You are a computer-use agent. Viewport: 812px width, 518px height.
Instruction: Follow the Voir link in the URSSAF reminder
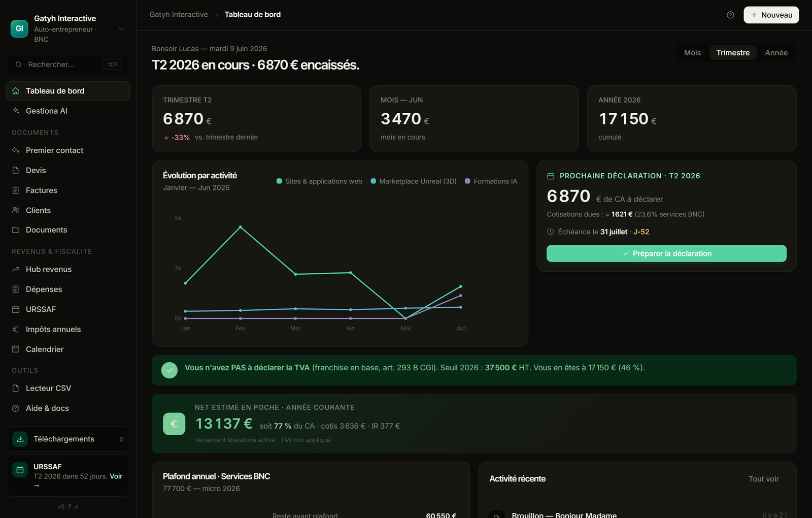pos(116,476)
